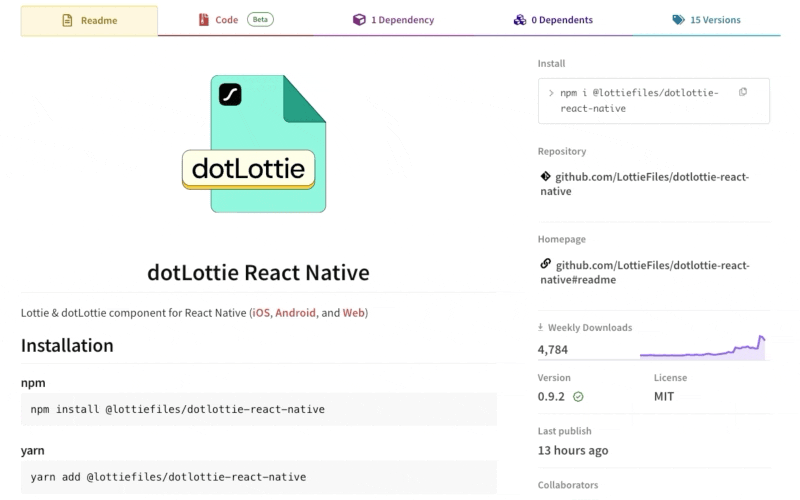Screen dimensions: 800x500
Task: Click the git repository icon
Action: pos(545,176)
